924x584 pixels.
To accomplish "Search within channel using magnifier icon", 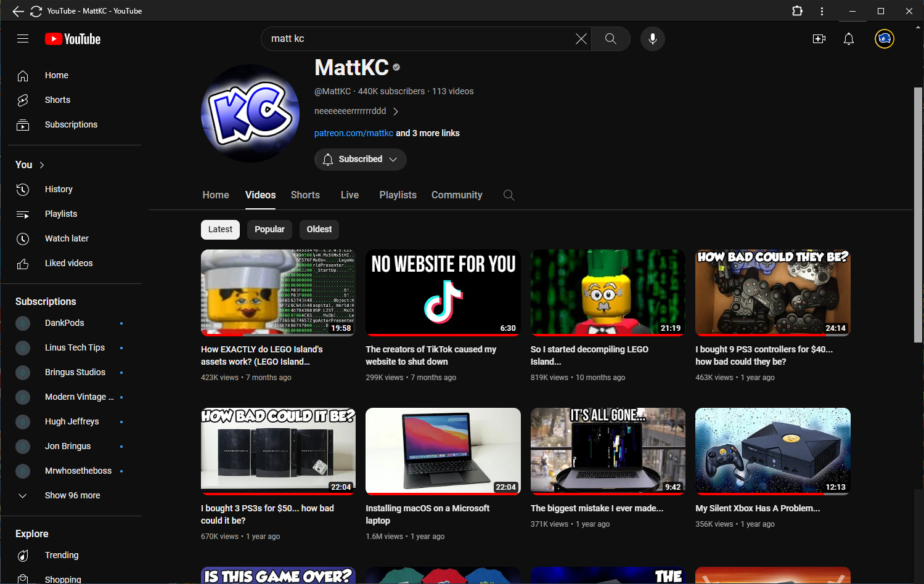I will tap(509, 195).
